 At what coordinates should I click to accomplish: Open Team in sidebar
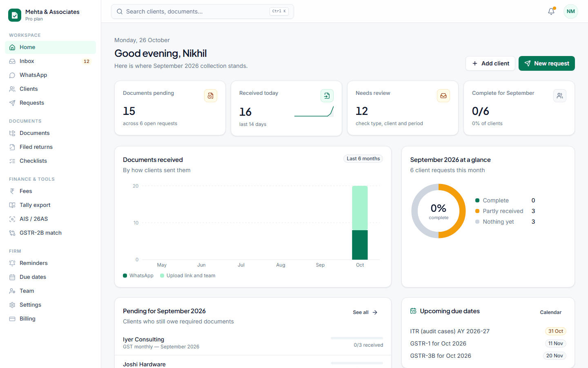pyautogui.click(x=50, y=291)
